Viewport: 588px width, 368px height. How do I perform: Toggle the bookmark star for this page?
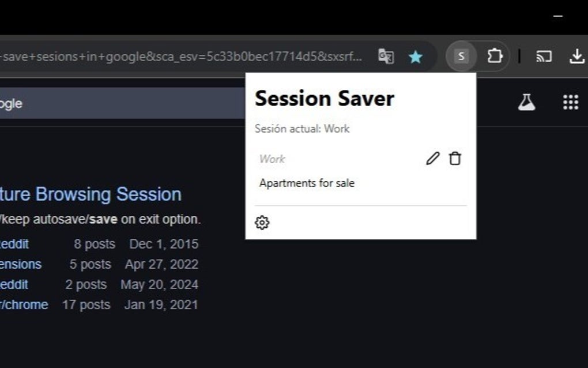416,56
